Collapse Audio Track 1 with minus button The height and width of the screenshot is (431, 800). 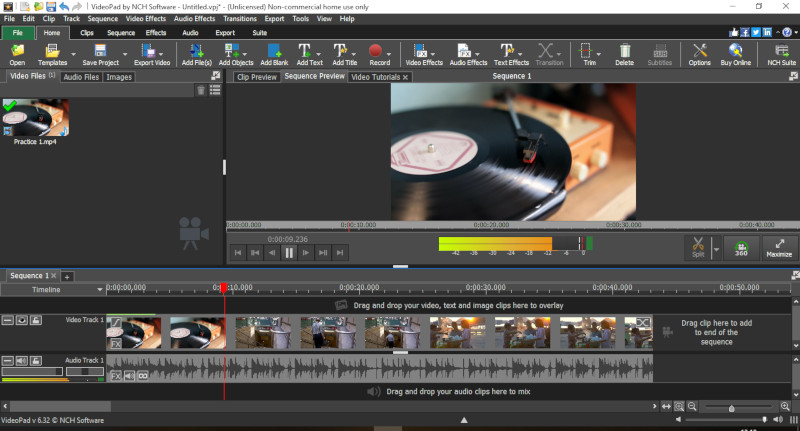[8, 361]
